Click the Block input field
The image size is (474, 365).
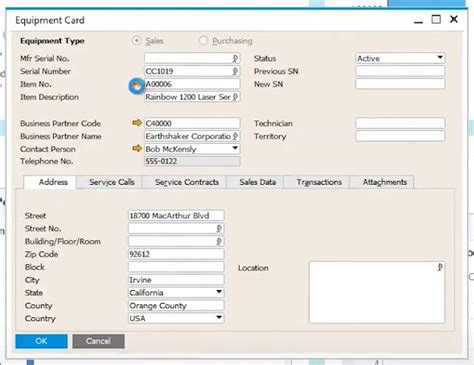click(176, 267)
